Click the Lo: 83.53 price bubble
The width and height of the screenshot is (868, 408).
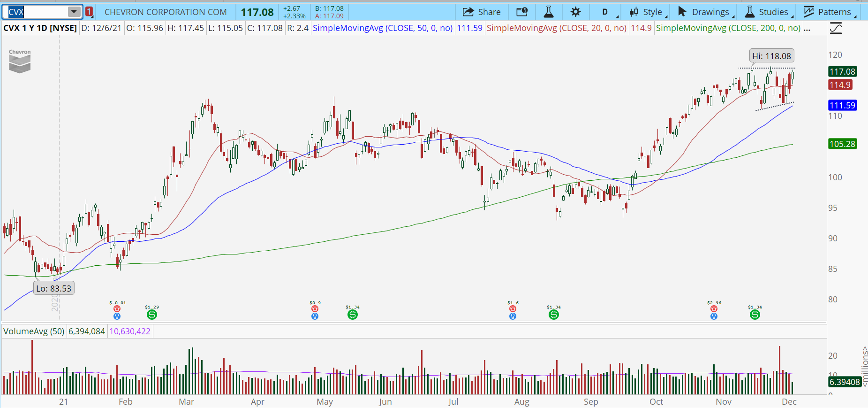coord(54,288)
